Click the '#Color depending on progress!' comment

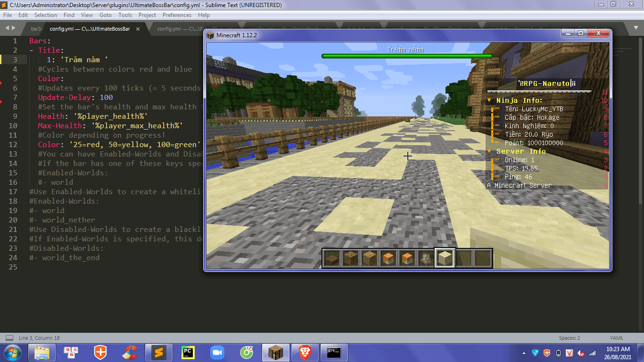click(102, 135)
